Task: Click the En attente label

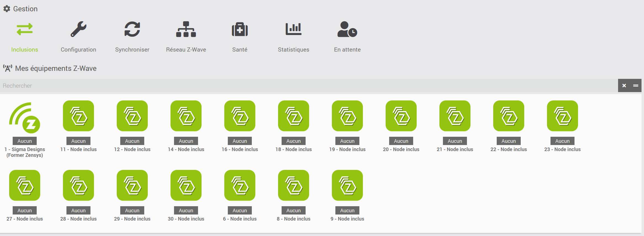Action: [347, 50]
